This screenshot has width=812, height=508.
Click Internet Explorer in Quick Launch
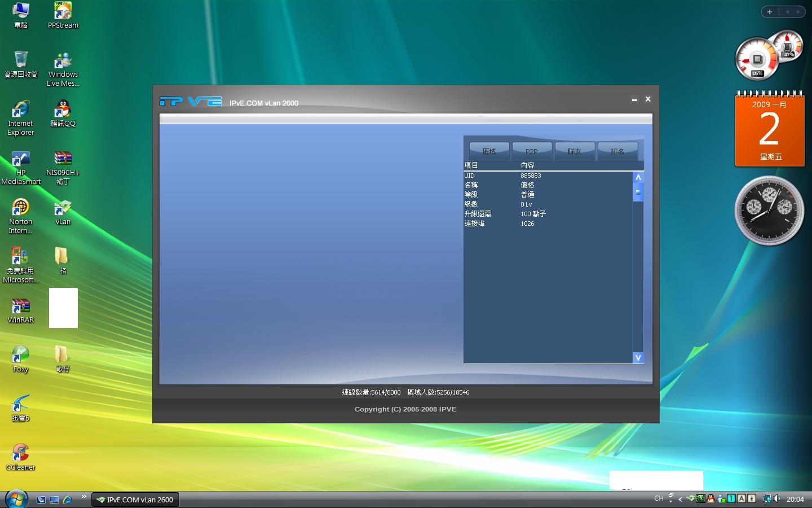pyautogui.click(x=67, y=500)
